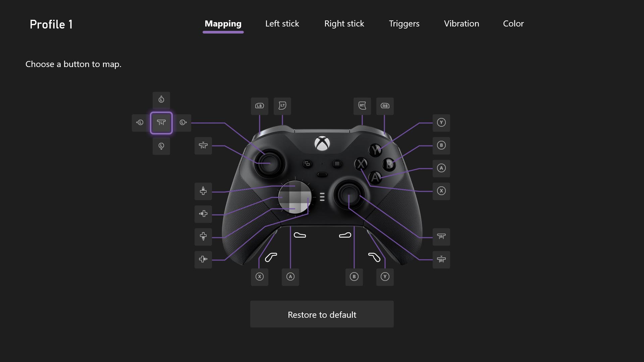Toggle the X button remapping

click(441, 191)
